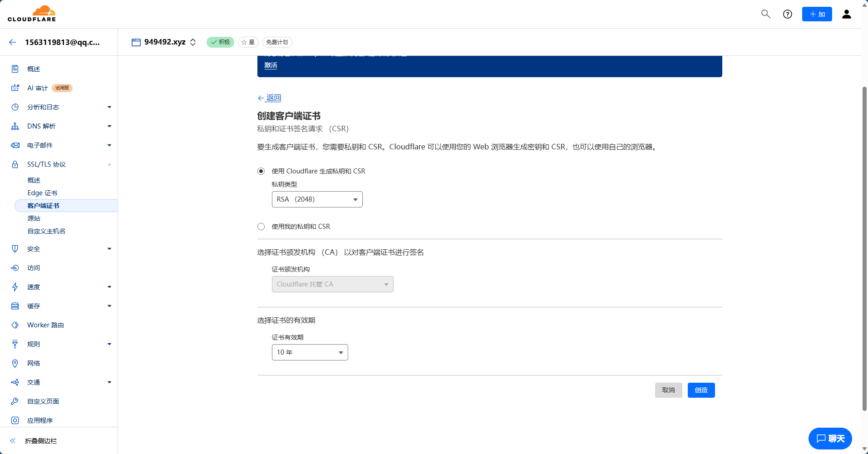
Task: Click the 电子邮件 envelope icon
Action: [x=15, y=145]
